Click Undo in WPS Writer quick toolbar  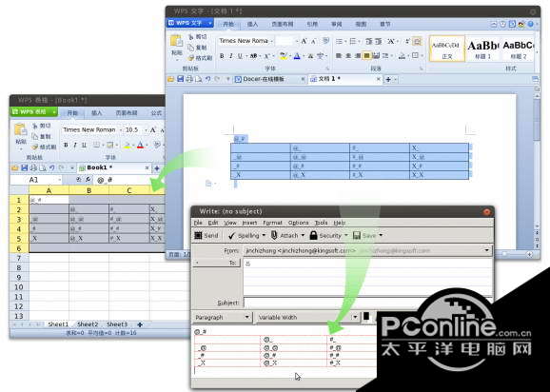click(x=208, y=79)
